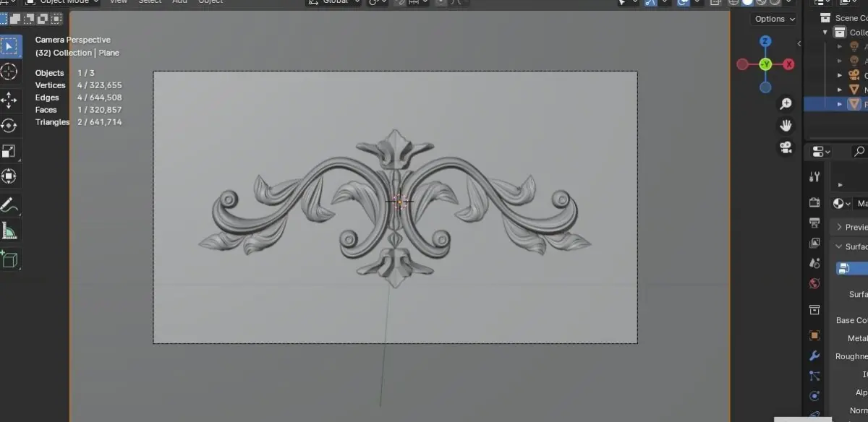The width and height of the screenshot is (868, 422).
Task: Activate the Transform tool
Action: pos(9,176)
